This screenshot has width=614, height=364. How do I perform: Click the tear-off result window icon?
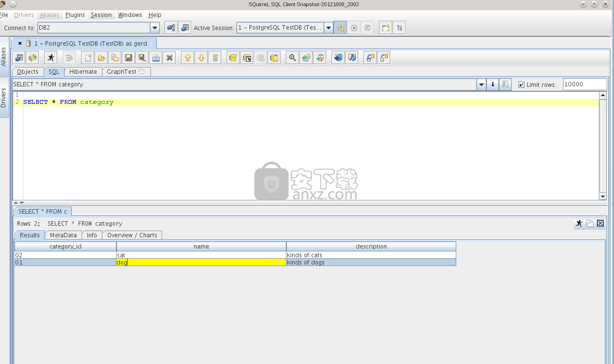[590, 223]
